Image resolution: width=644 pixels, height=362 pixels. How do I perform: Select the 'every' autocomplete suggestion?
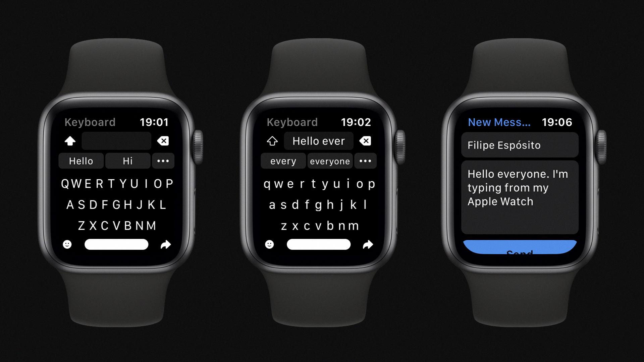point(283,161)
